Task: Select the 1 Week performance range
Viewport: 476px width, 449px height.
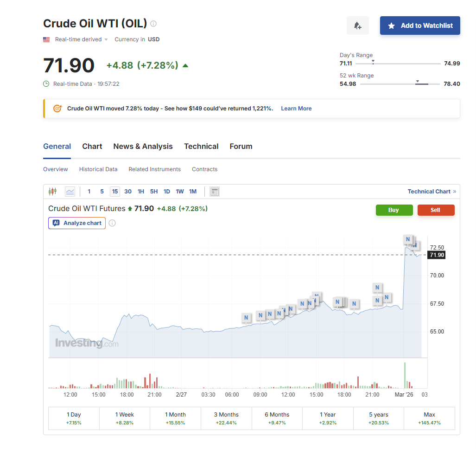Action: (x=125, y=418)
